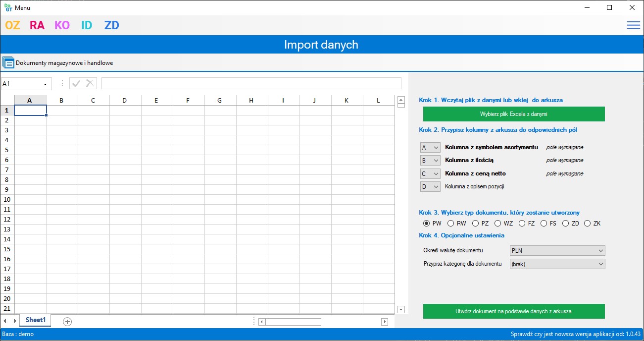Click the Określ walutę dokumentu label
Viewport: 644px width, 341px height.
point(453,250)
